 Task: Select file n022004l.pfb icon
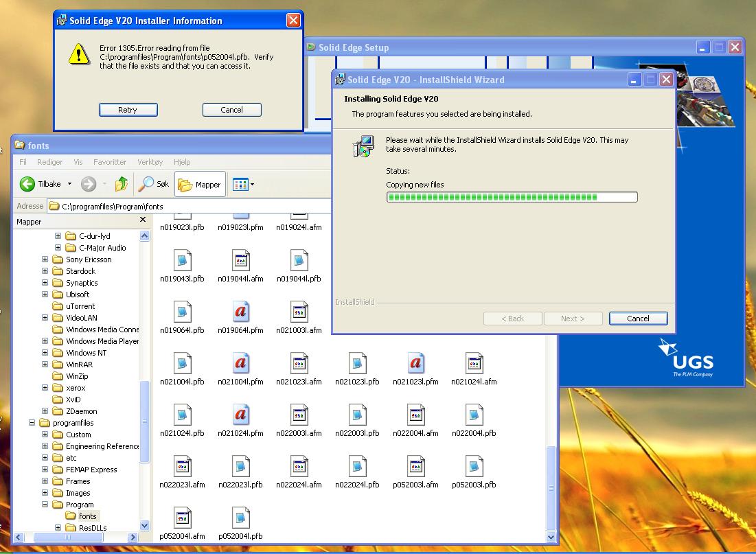474,415
